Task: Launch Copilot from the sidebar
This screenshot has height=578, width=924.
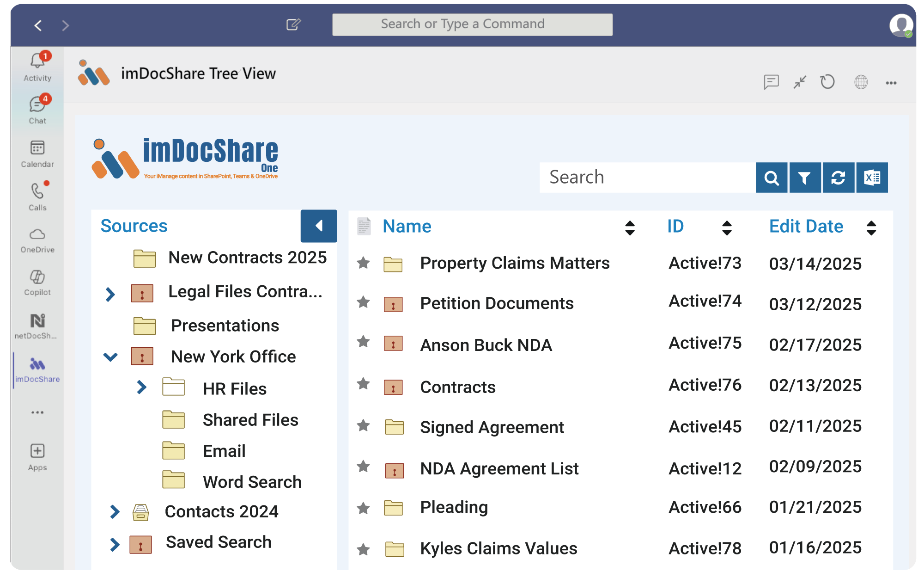Action: pos(37,283)
